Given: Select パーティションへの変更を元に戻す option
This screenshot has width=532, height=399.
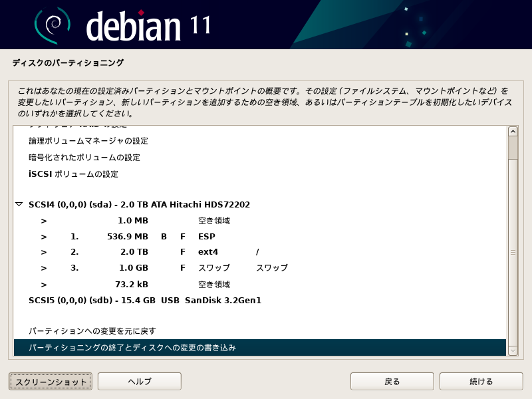Looking at the screenshot, I should (x=260, y=331).
